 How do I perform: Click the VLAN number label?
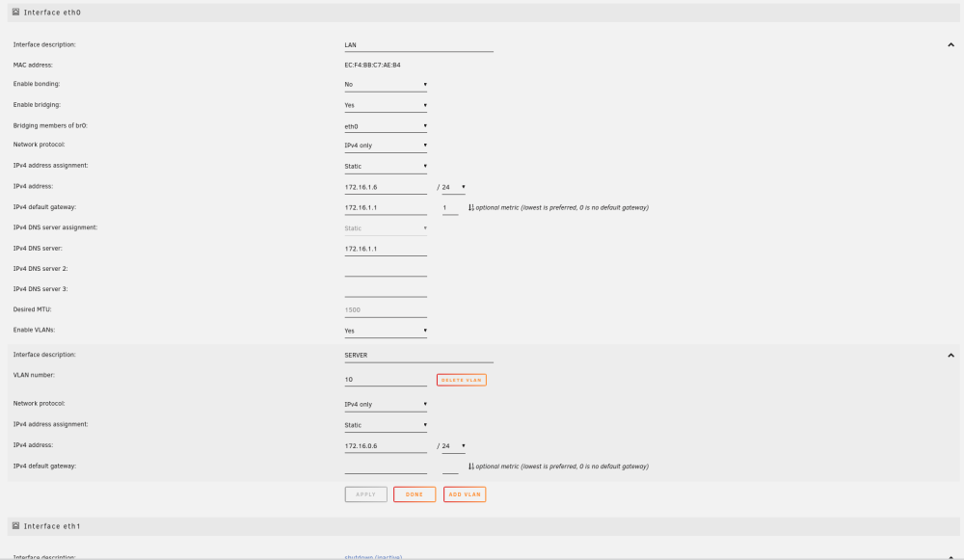click(34, 375)
